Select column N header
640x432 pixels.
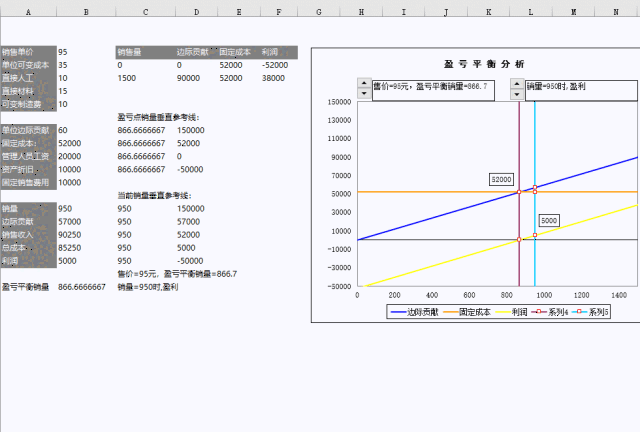tap(616, 12)
